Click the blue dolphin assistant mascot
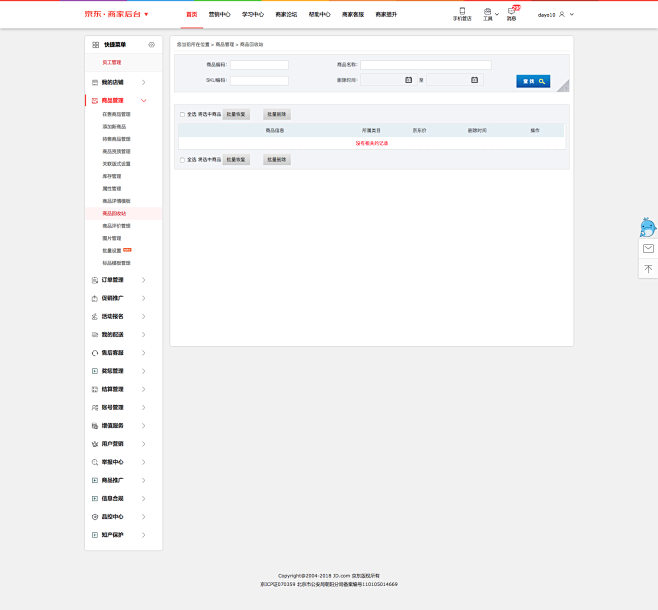658x610 pixels. [x=648, y=227]
